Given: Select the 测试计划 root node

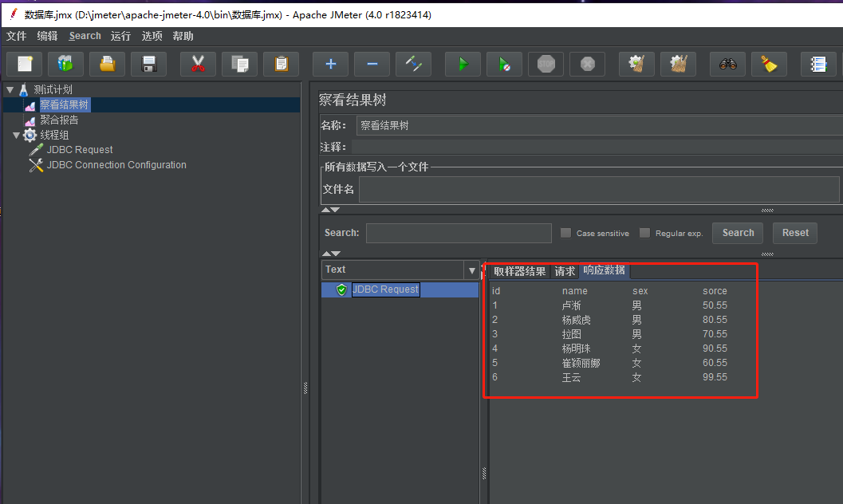Looking at the screenshot, I should [53, 90].
